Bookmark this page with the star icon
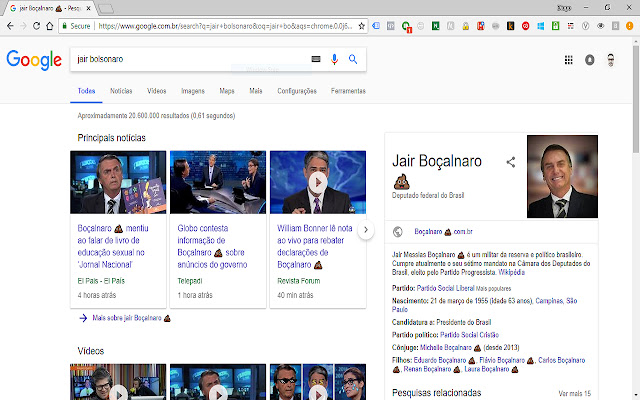 point(361,26)
